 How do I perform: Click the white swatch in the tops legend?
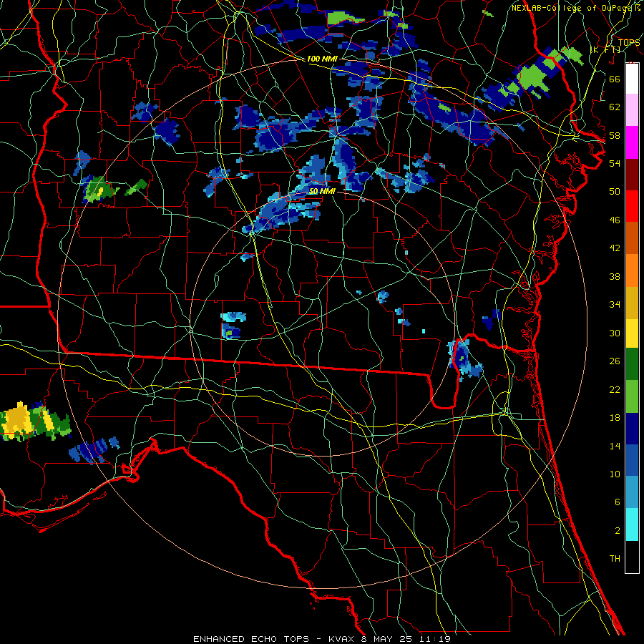(632, 79)
